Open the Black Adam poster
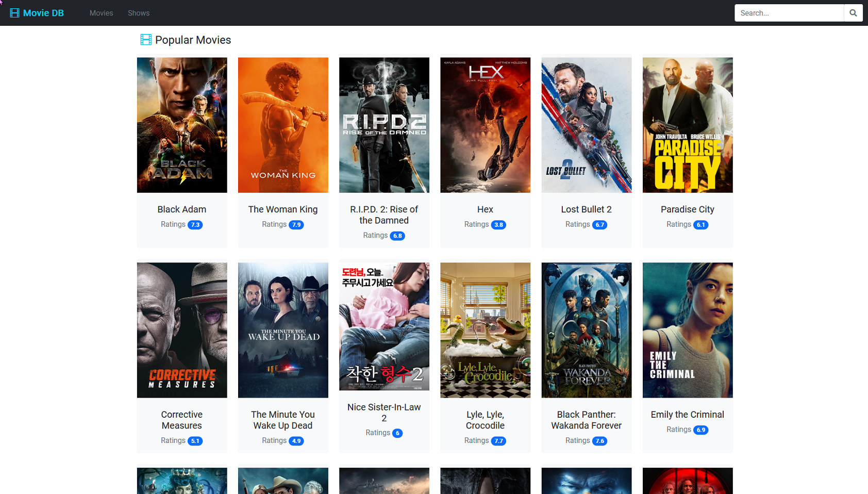Viewport: 868px width, 494px height. [182, 125]
